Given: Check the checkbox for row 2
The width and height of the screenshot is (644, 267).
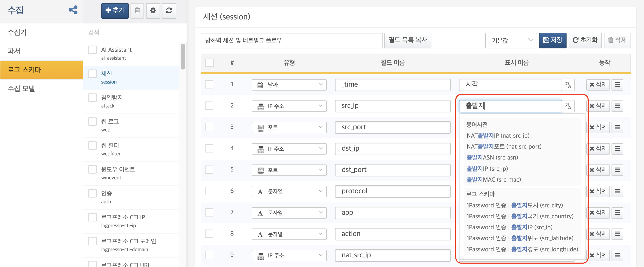Looking at the screenshot, I should [209, 106].
